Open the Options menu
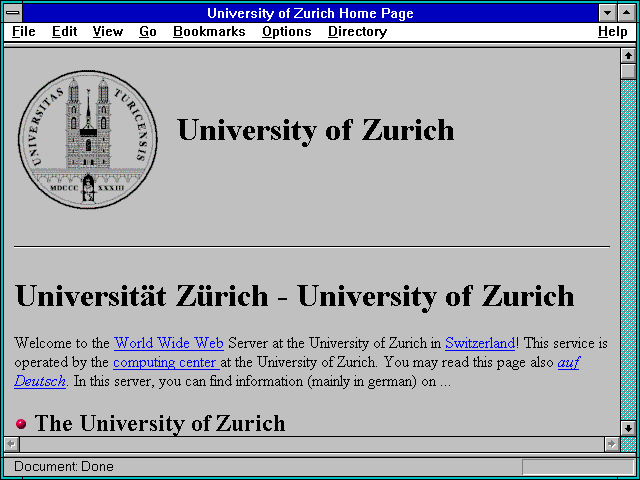The height and width of the screenshot is (480, 640). (x=287, y=32)
